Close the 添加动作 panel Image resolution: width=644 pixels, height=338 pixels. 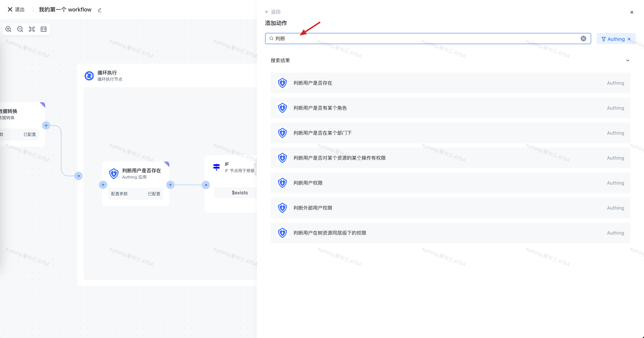[x=632, y=12]
